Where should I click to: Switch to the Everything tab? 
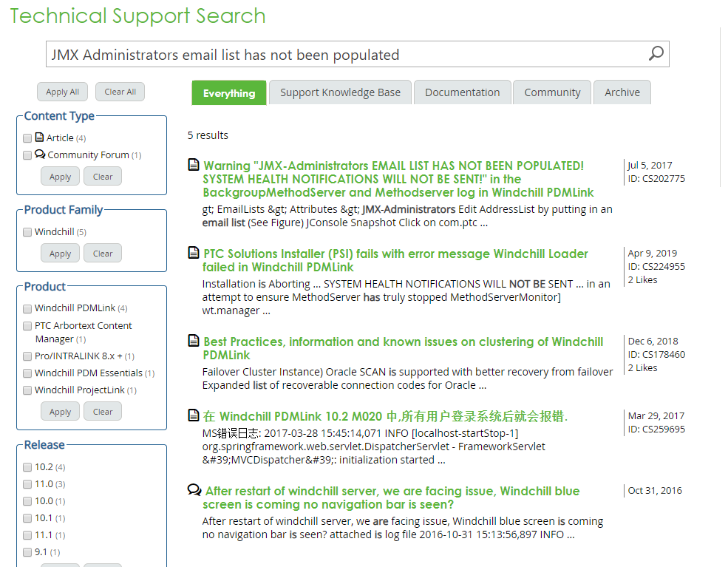pos(229,93)
